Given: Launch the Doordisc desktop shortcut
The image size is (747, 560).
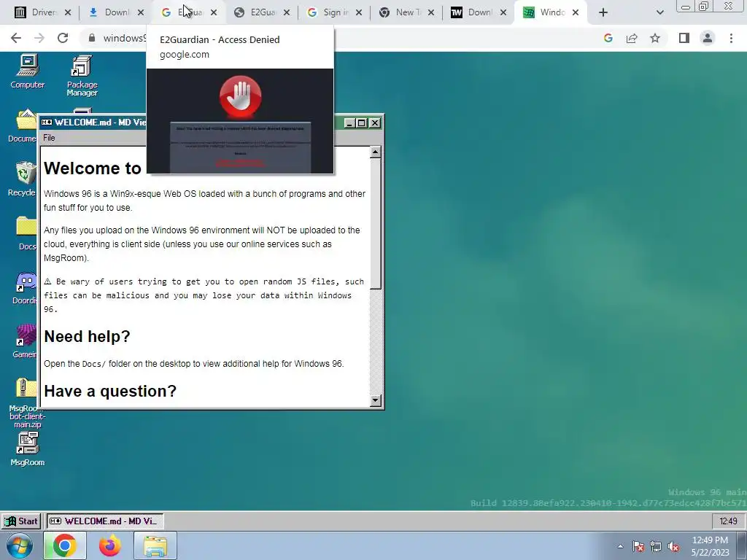Looking at the screenshot, I should 25,287.
